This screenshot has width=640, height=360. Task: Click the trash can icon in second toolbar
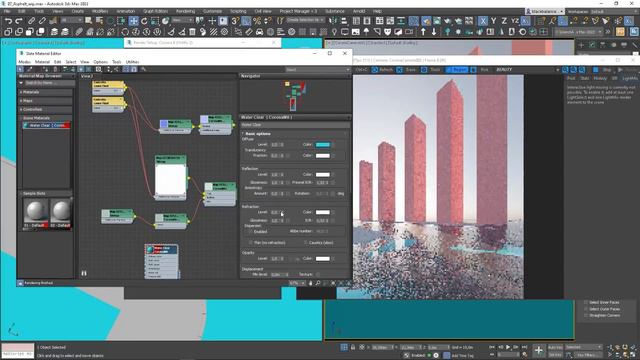(192, 32)
